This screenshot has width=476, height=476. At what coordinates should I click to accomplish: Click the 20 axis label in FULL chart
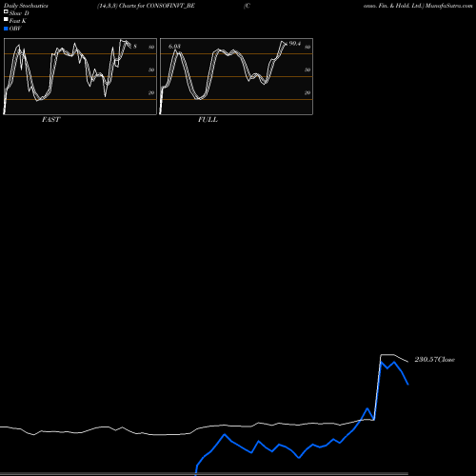pos(307,92)
